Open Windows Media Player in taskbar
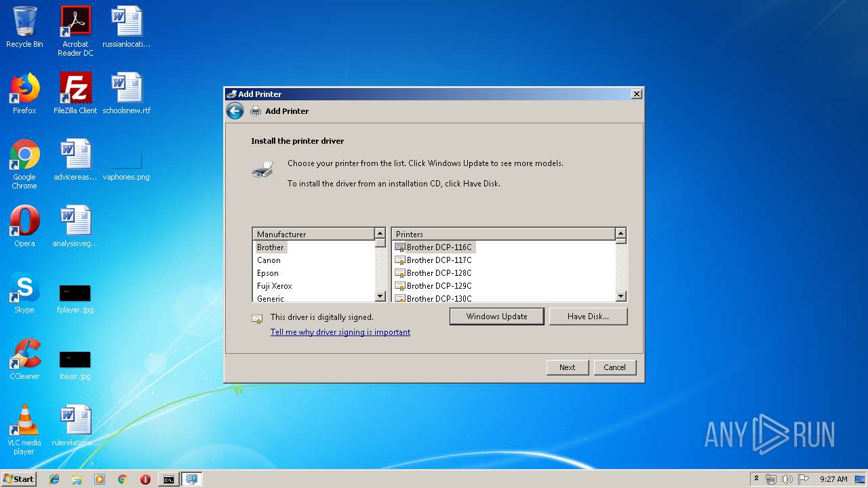This screenshot has height=488, width=868. click(x=100, y=479)
